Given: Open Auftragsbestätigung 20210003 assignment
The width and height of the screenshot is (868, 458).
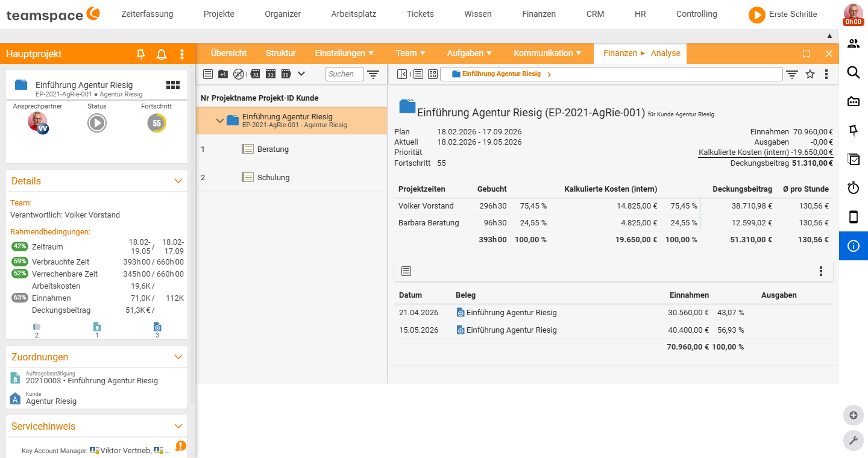Looking at the screenshot, I should click(x=92, y=381).
